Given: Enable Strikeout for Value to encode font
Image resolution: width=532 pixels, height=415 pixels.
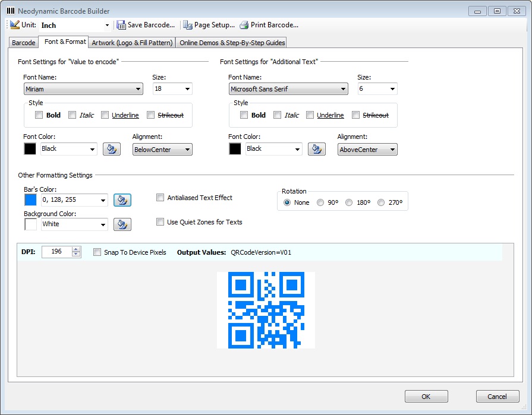Looking at the screenshot, I should coord(150,115).
